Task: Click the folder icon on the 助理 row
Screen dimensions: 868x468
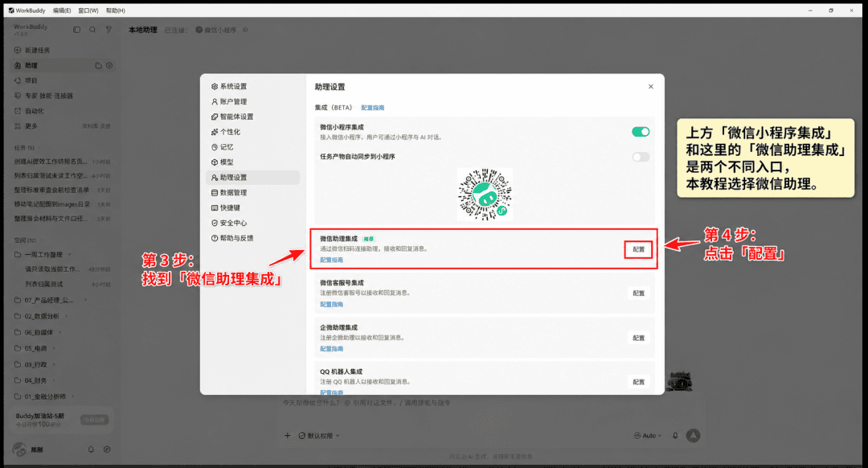Action: [x=98, y=65]
